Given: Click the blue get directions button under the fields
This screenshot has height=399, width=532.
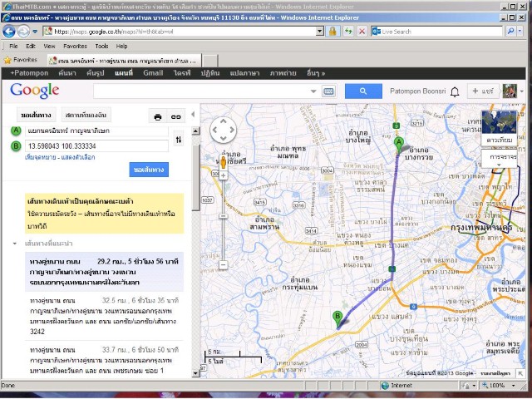Looking at the screenshot, I should (149, 170).
